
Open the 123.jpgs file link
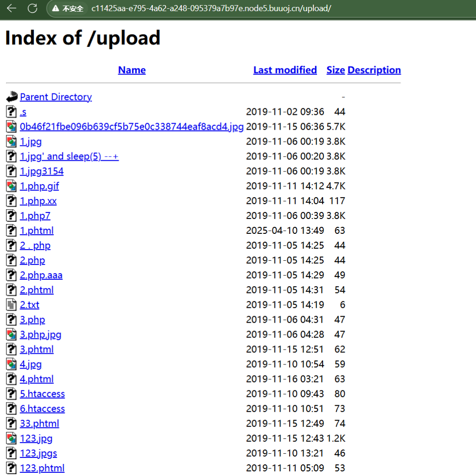coord(39,454)
